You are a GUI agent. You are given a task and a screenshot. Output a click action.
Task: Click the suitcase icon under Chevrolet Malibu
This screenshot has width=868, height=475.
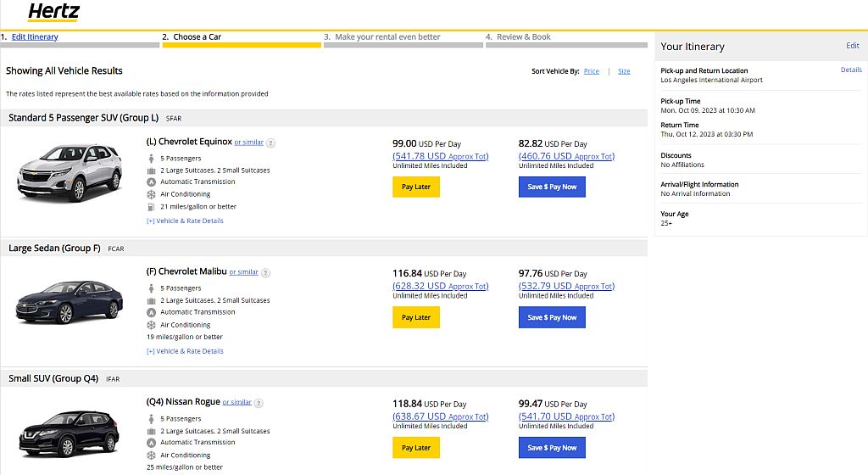click(x=151, y=300)
